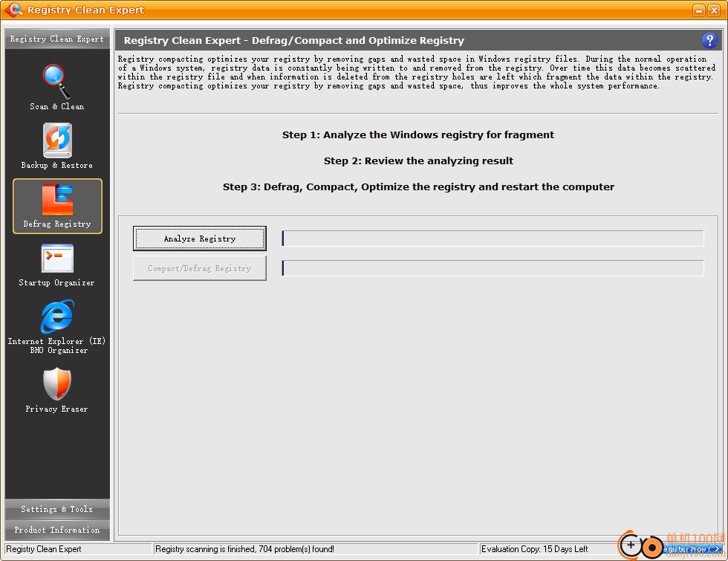
Task: Click the Analyze Registry progress bar
Action: (493, 239)
